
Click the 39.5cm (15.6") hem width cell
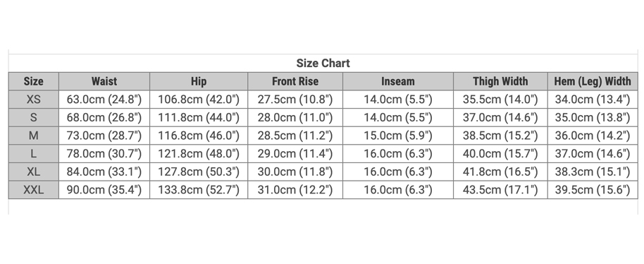pos(593,190)
